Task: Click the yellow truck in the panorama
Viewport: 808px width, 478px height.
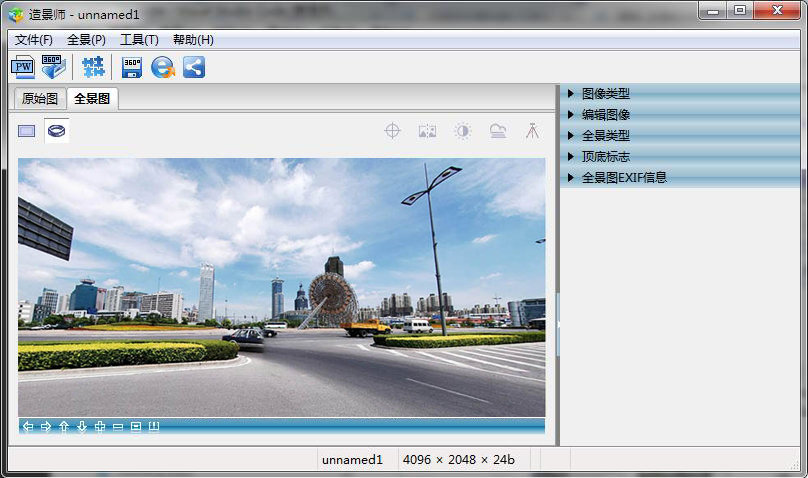Action: pyautogui.click(x=366, y=327)
